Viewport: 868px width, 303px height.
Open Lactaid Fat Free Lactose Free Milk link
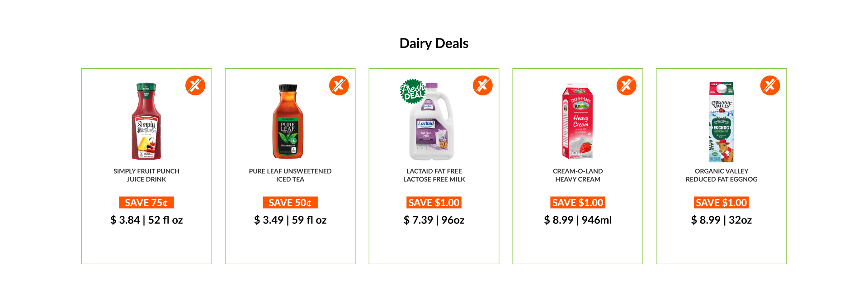pos(434,175)
